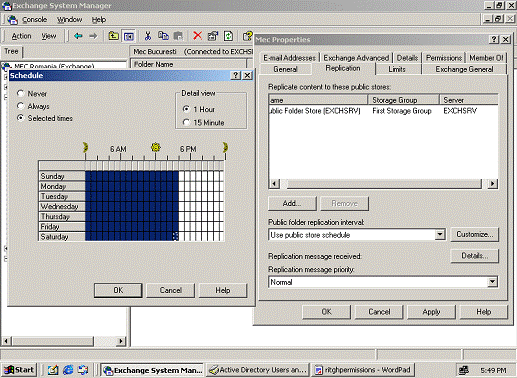This screenshot has width=517, height=378.
Task: Click the Forward arrow toolbar icon
Action: tap(93, 36)
